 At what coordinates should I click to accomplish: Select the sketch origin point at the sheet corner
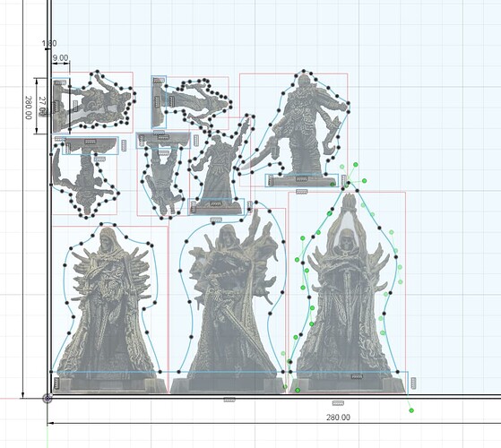tap(48, 398)
